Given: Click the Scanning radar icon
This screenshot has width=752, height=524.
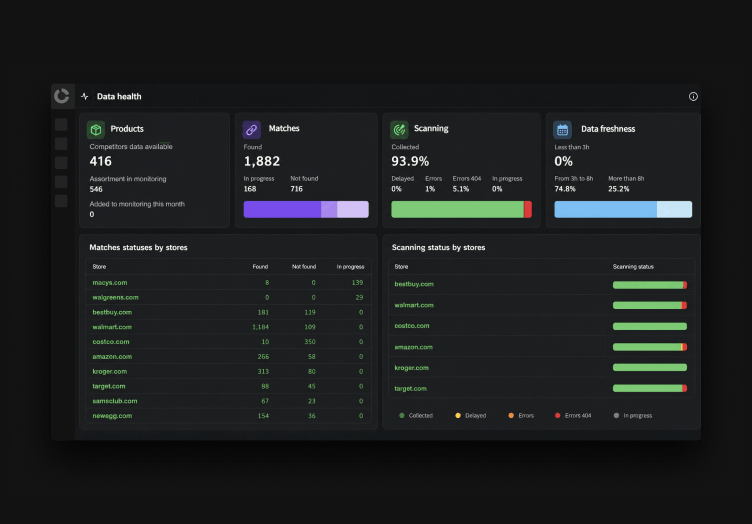Looking at the screenshot, I should (x=399, y=129).
